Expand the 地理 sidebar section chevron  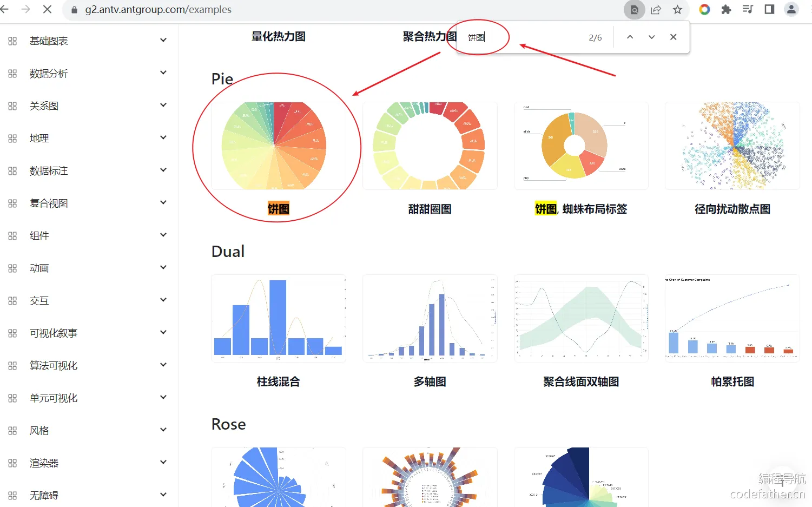pos(163,137)
